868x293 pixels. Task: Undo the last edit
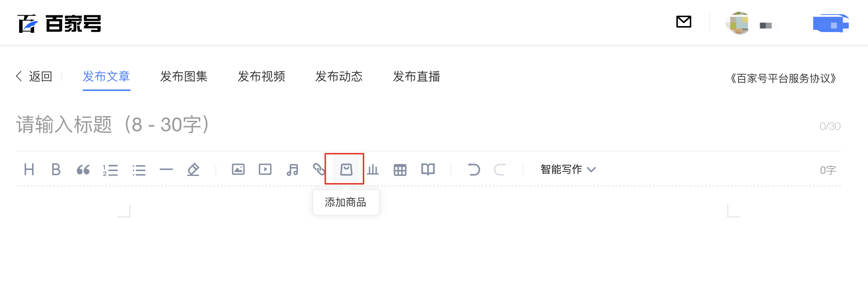click(474, 170)
